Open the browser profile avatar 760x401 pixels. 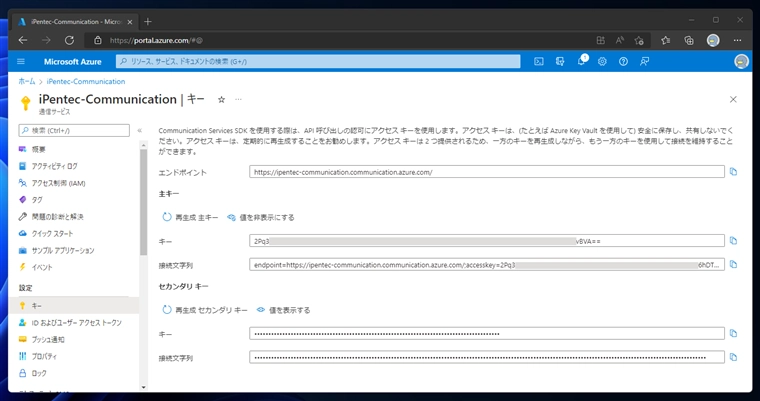712,40
